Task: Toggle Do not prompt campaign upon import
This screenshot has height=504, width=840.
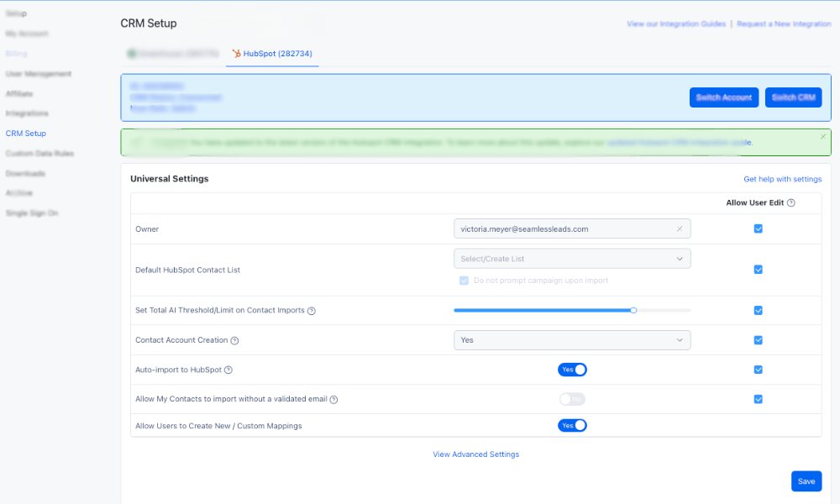Action: 464,281
